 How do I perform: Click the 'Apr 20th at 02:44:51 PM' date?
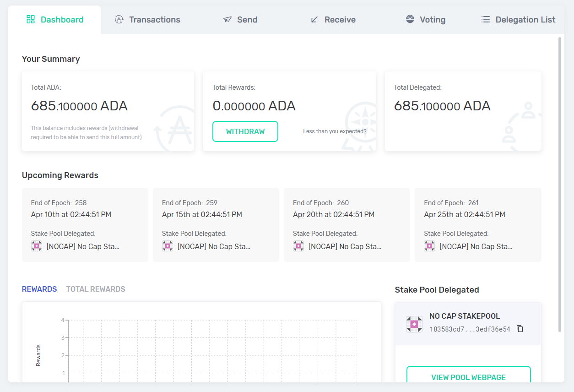click(334, 214)
